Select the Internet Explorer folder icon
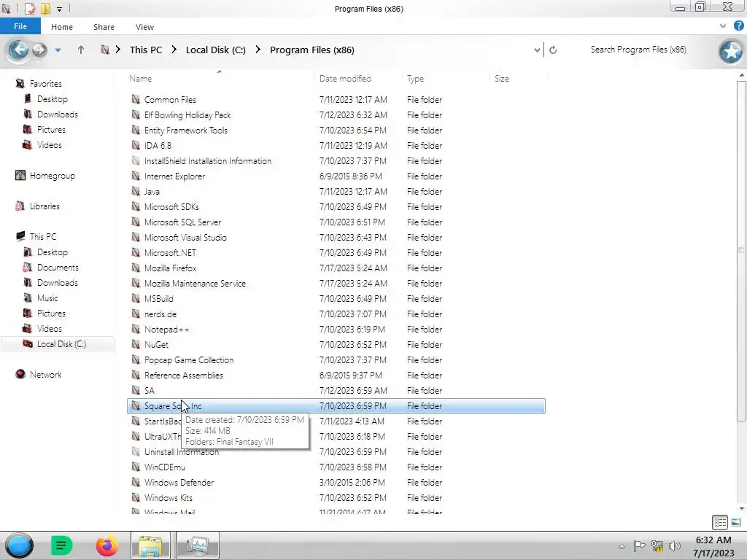This screenshot has height=560, width=747. (x=136, y=176)
